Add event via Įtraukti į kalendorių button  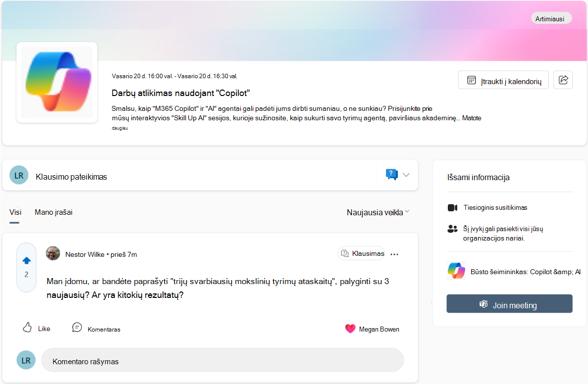pyautogui.click(x=503, y=80)
